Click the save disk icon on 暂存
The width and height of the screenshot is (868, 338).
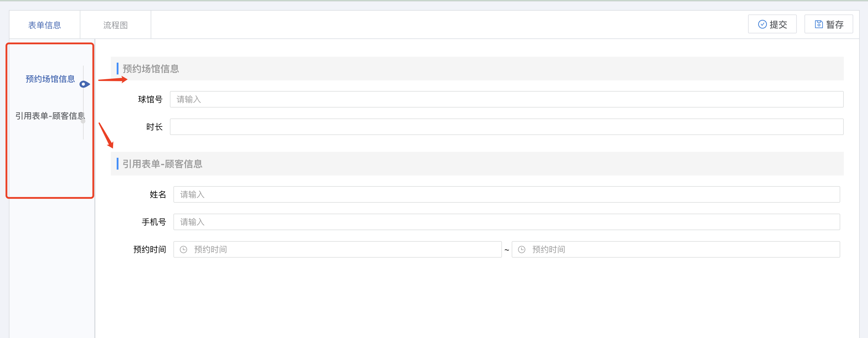click(818, 24)
